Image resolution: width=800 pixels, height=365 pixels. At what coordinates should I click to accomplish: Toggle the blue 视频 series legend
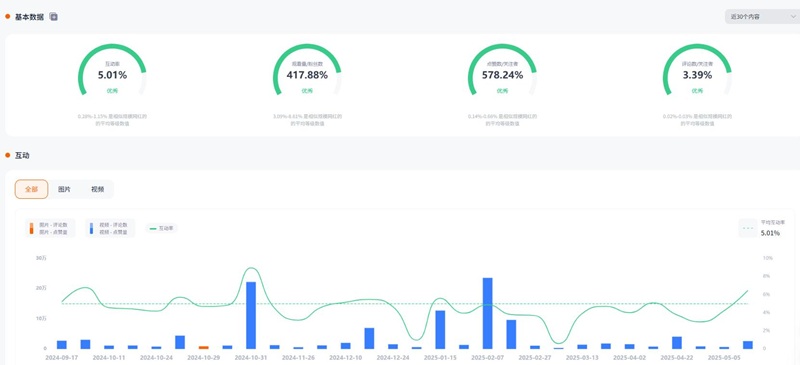pyautogui.click(x=110, y=228)
